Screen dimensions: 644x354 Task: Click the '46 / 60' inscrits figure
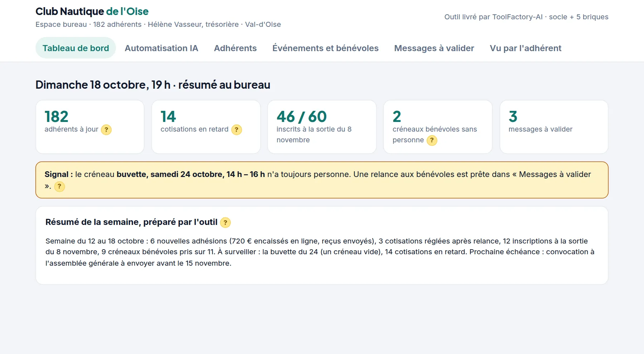pos(302,117)
